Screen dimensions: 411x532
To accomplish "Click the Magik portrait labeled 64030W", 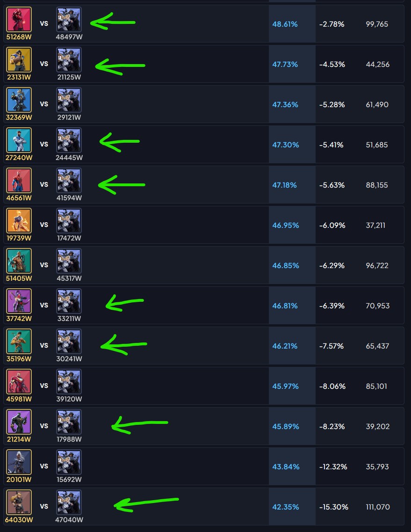I will pyautogui.click(x=19, y=503).
